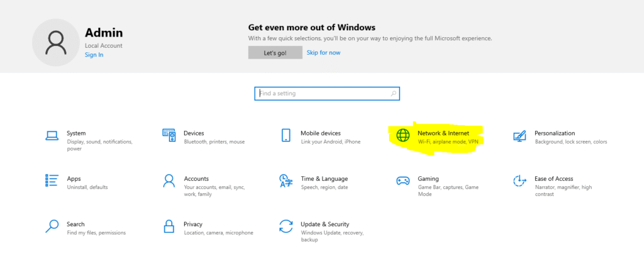
Task: Click the Gaming controller icon
Action: (x=402, y=181)
